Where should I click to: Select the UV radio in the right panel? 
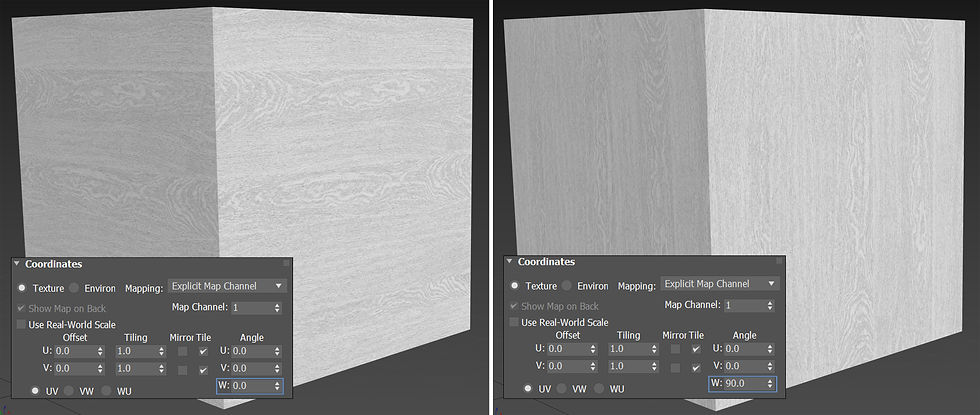point(528,388)
